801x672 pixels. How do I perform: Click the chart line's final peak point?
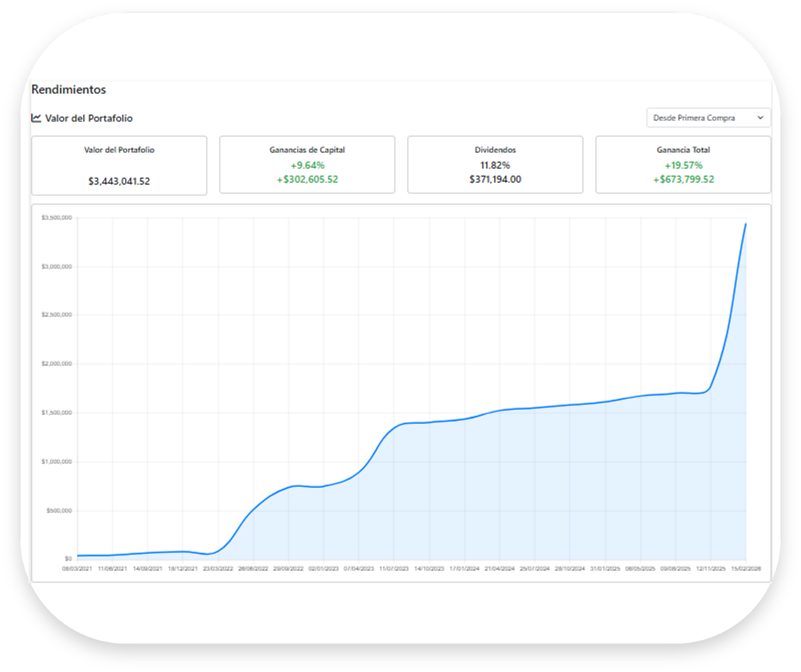(746, 224)
